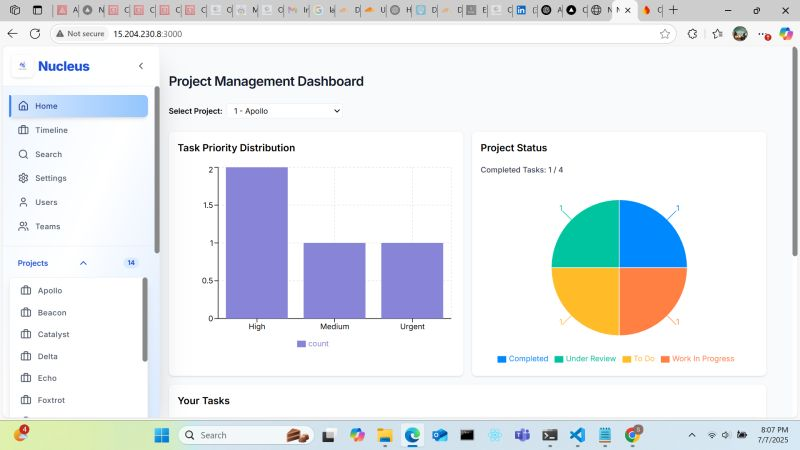Open the browser settings and more menu

click(763, 34)
